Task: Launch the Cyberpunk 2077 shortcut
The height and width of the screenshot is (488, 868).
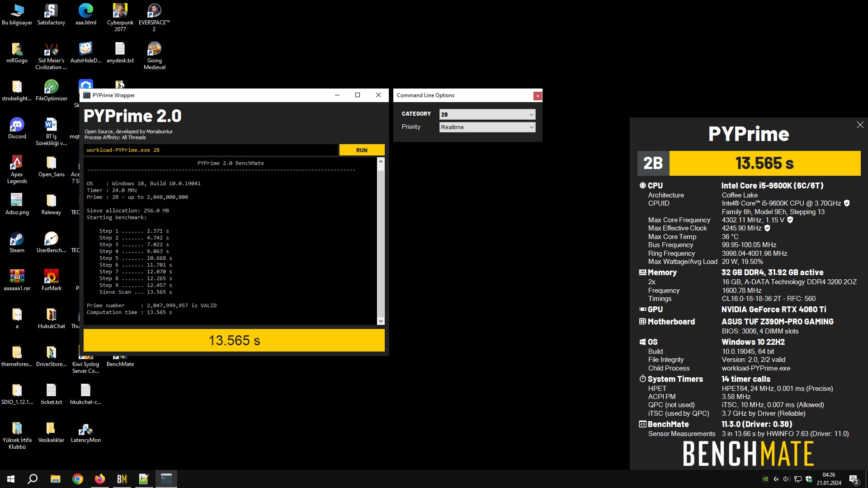Action: [120, 18]
